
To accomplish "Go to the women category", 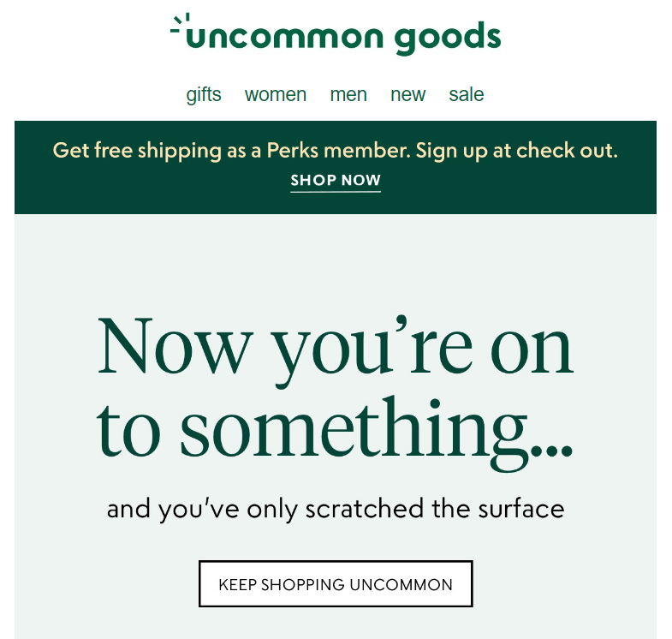I will (276, 95).
